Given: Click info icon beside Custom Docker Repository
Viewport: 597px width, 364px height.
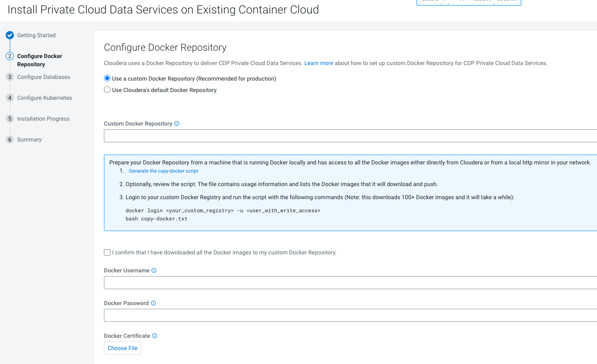Looking at the screenshot, I should [x=177, y=124].
